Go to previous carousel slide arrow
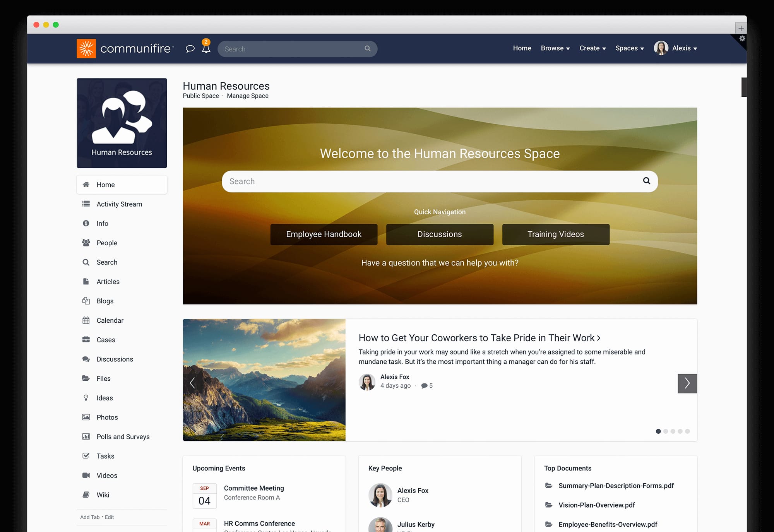The image size is (774, 532). 192,383
